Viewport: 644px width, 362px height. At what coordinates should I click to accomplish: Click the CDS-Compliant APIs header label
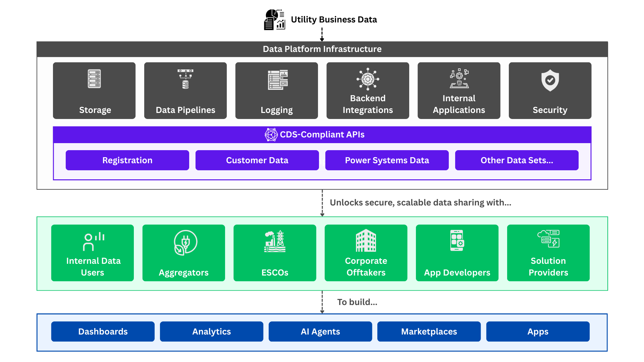click(x=322, y=135)
